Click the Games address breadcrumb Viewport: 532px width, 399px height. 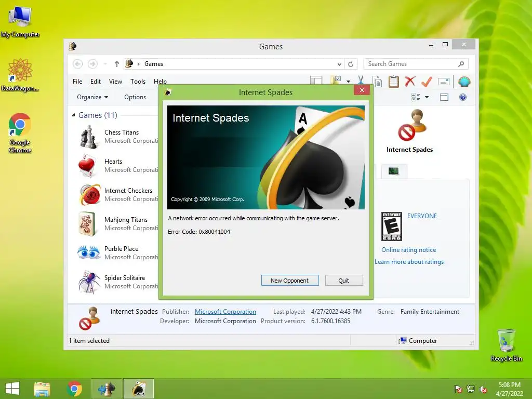[154, 64]
